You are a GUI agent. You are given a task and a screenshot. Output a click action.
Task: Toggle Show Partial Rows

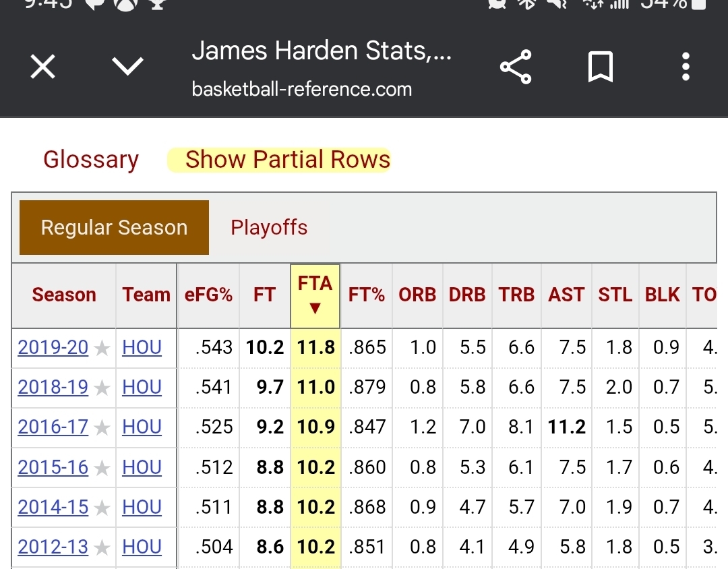click(x=287, y=160)
